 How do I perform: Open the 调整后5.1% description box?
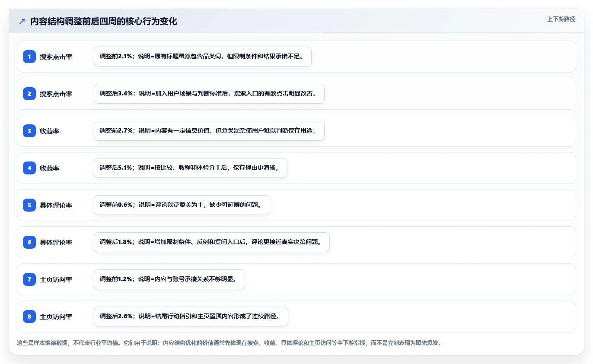pyautogui.click(x=191, y=168)
